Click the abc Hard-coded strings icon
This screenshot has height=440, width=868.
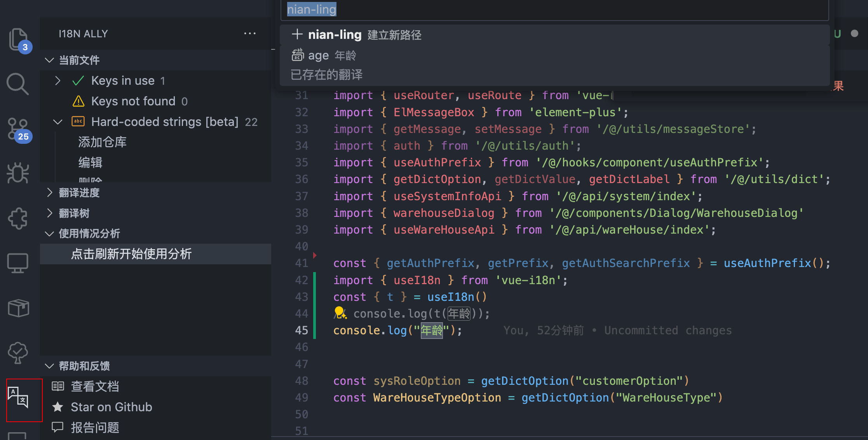78,121
